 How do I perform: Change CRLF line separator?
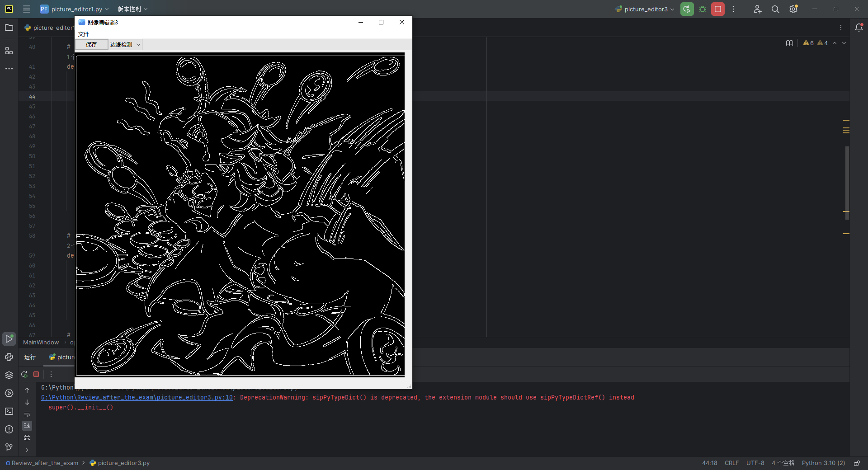(731, 463)
